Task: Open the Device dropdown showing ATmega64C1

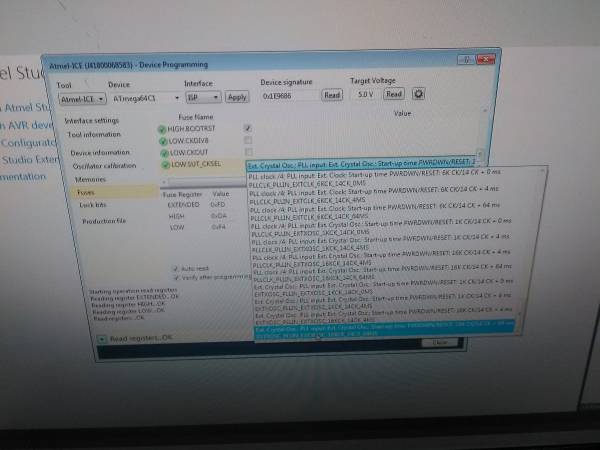Action: [145, 98]
